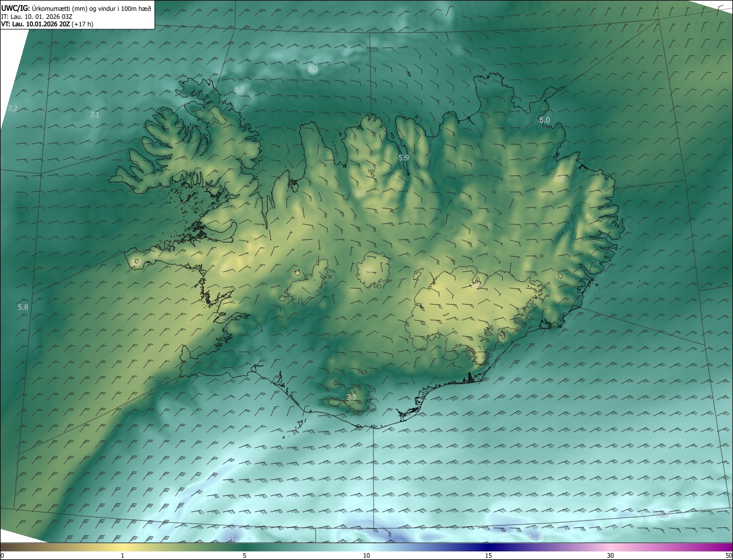Click the 5.8 value label off west coast
The height and width of the screenshot is (560, 733).
click(23, 307)
